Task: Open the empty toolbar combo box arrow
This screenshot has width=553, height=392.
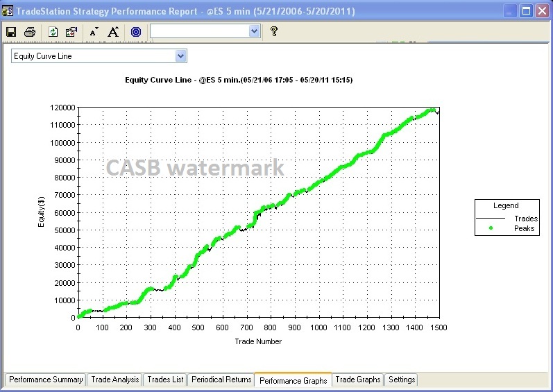Action: click(254, 31)
